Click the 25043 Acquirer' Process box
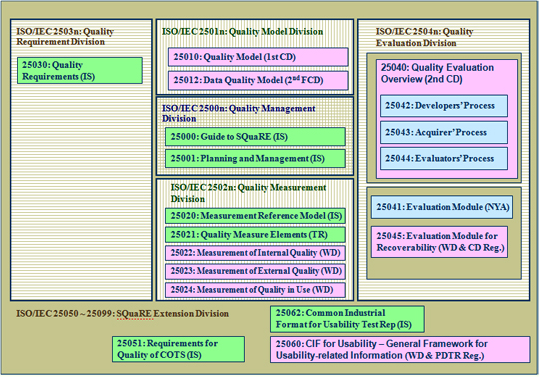The image size is (539, 377). pos(444,132)
